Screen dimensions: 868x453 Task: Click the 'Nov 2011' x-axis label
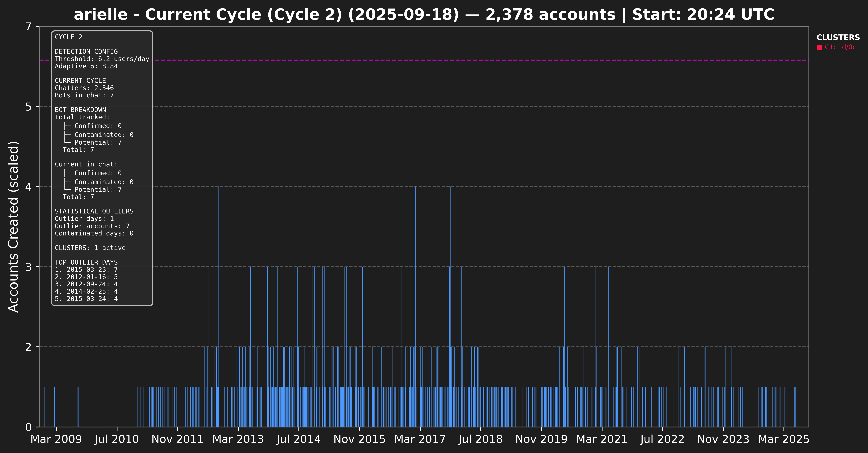(x=178, y=439)
